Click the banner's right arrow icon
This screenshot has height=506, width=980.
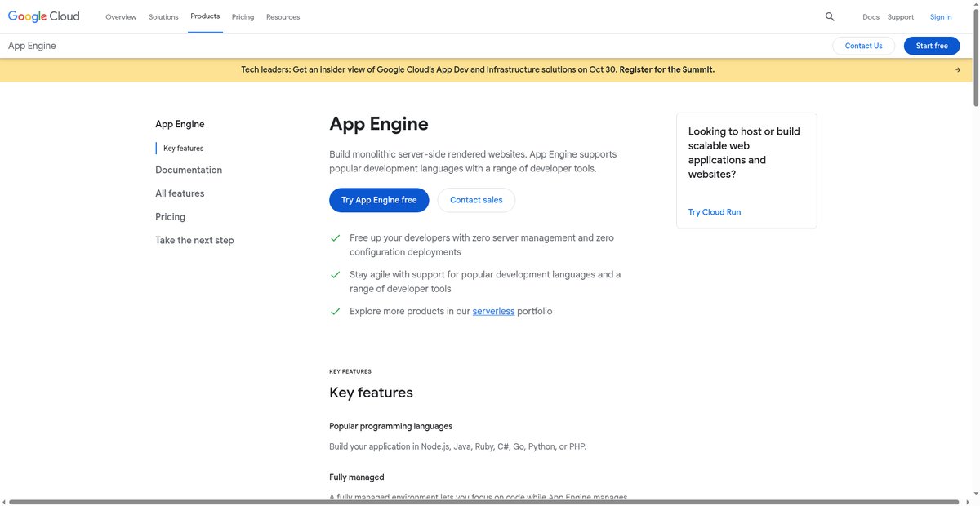[x=958, y=69]
